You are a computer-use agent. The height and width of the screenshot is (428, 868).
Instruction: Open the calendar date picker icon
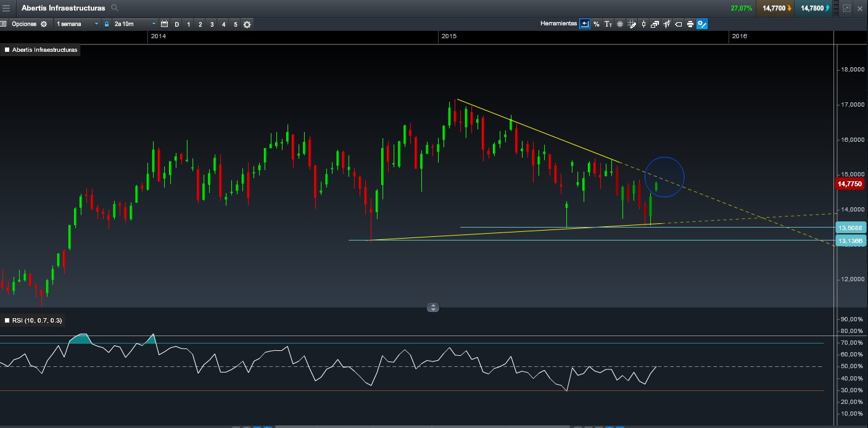tap(164, 24)
